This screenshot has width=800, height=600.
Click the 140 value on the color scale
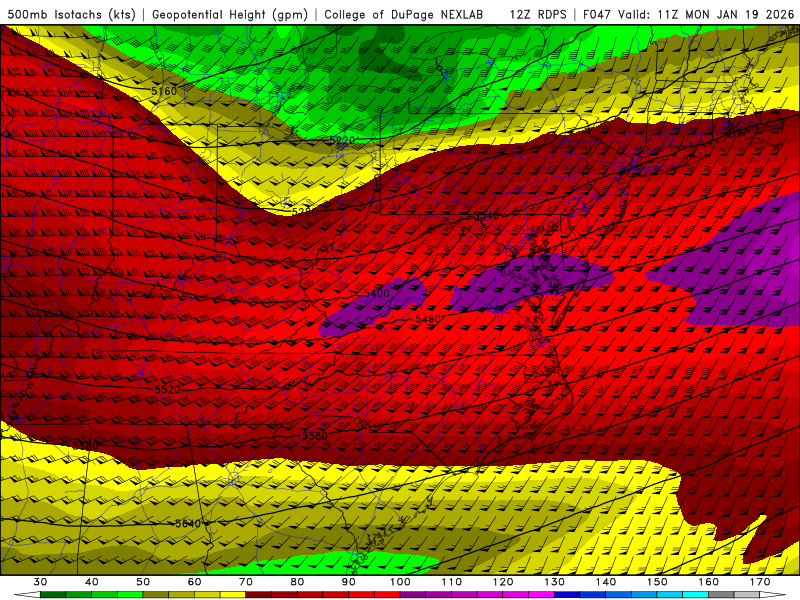coord(606,582)
